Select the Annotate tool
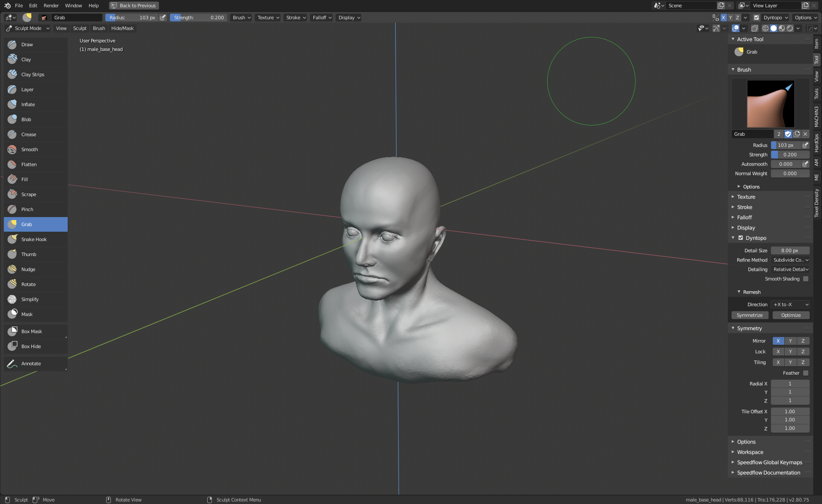Viewport: 822px width, 504px height. tap(31, 364)
